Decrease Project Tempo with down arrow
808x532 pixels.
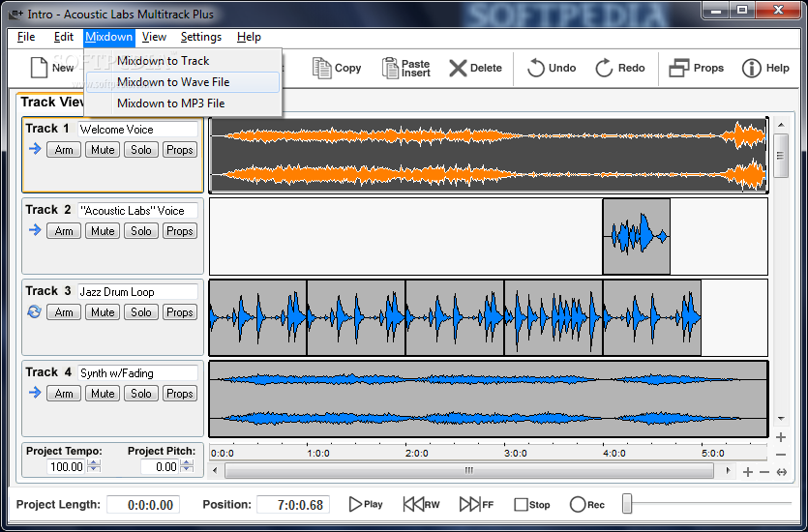[94, 470]
